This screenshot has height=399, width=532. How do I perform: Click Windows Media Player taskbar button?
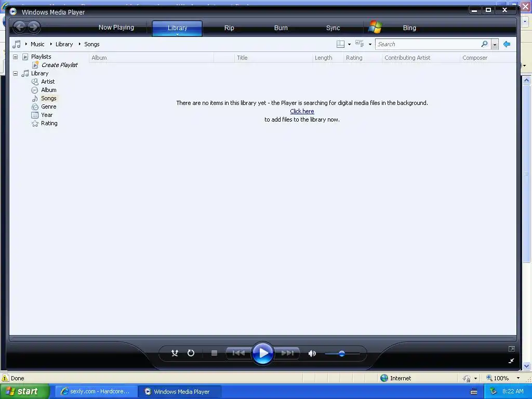tap(180, 392)
